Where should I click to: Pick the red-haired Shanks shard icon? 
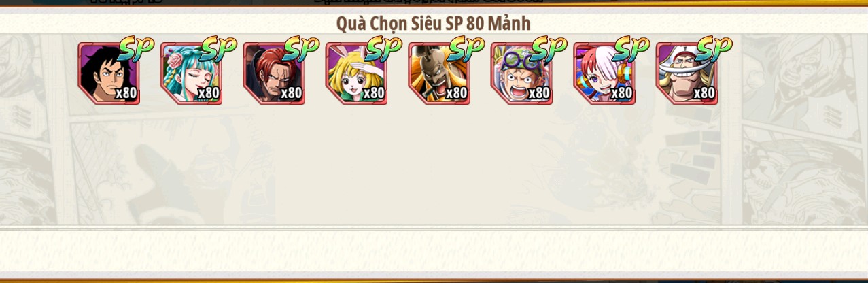tap(274, 73)
